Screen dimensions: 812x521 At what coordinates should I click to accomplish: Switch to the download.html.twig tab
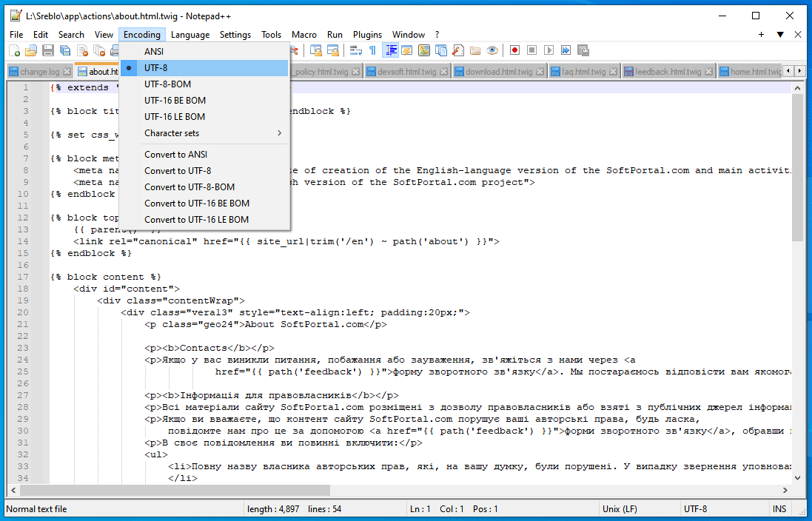click(499, 72)
